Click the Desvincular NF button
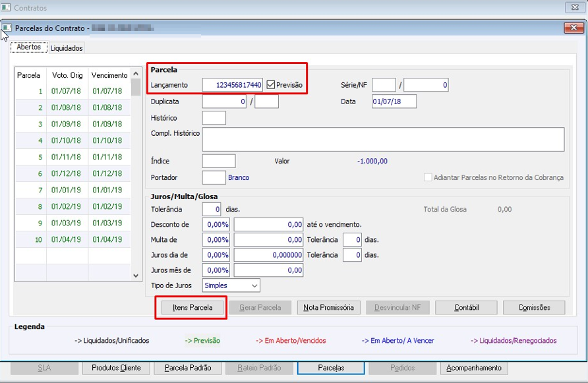This screenshot has width=588, height=383. [x=397, y=308]
